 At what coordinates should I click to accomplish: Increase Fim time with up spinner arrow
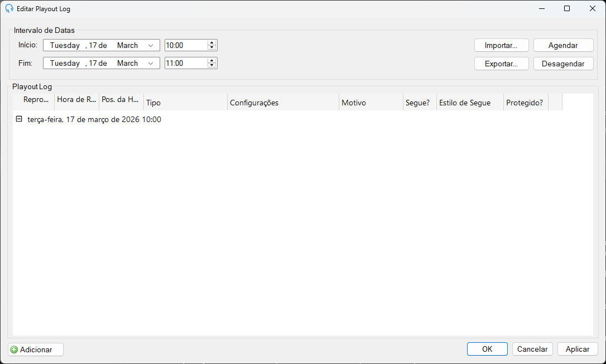coord(211,61)
